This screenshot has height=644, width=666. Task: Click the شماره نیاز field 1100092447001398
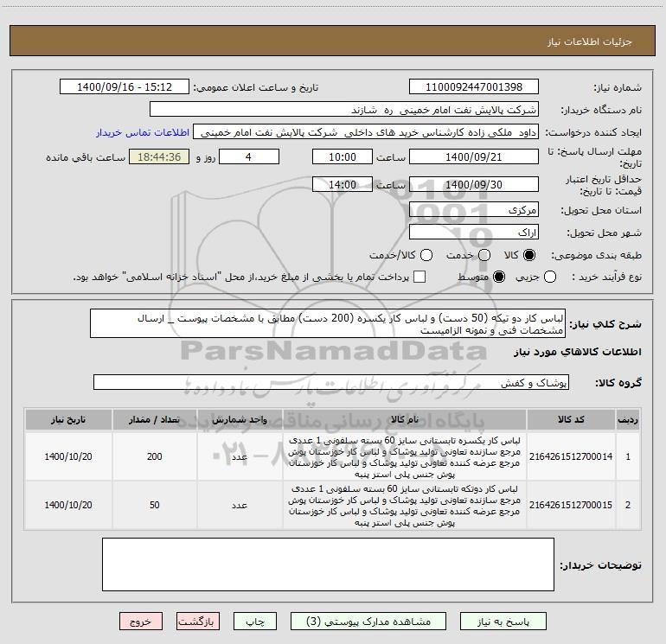(474, 86)
